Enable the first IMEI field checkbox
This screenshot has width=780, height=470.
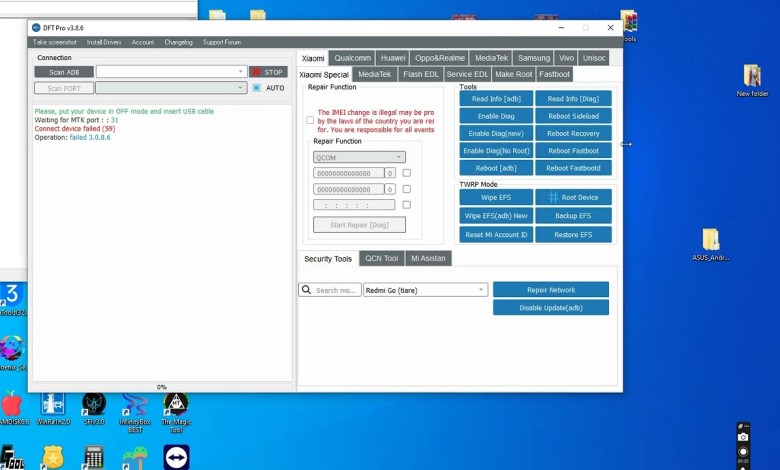coord(406,173)
